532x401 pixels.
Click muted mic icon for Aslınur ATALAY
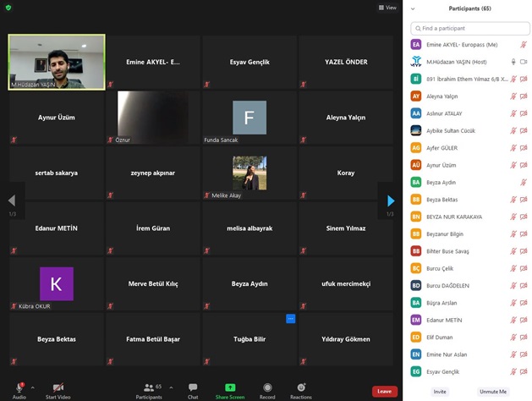(x=513, y=113)
